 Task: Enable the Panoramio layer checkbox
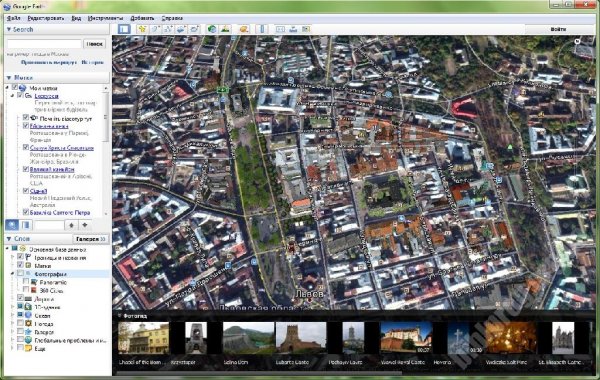26,282
